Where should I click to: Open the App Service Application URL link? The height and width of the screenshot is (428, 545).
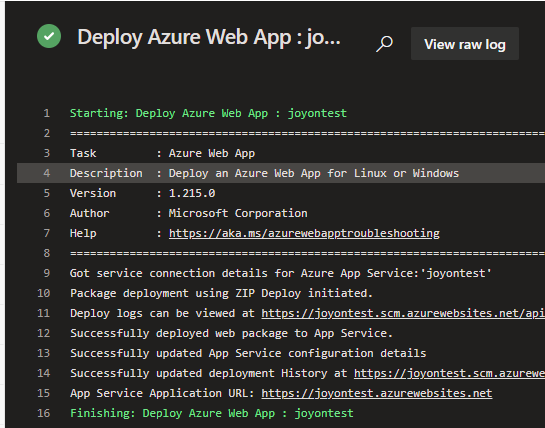[x=377, y=393]
